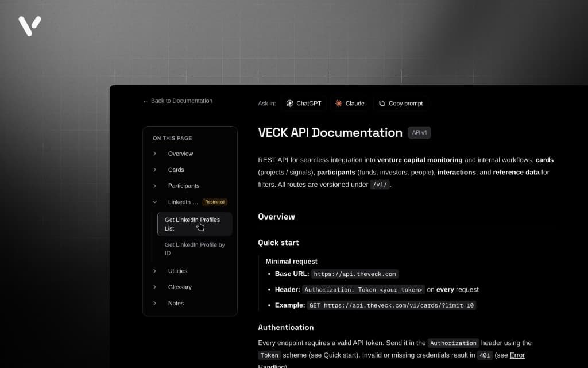This screenshot has width=588, height=368.
Task: Click the GET cards example request code
Action: point(392,305)
